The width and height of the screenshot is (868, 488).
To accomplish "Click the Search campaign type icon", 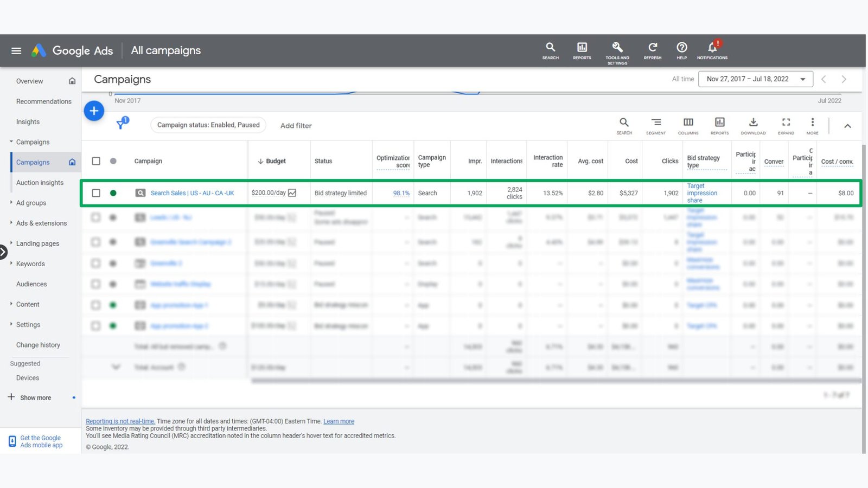I will pos(140,193).
